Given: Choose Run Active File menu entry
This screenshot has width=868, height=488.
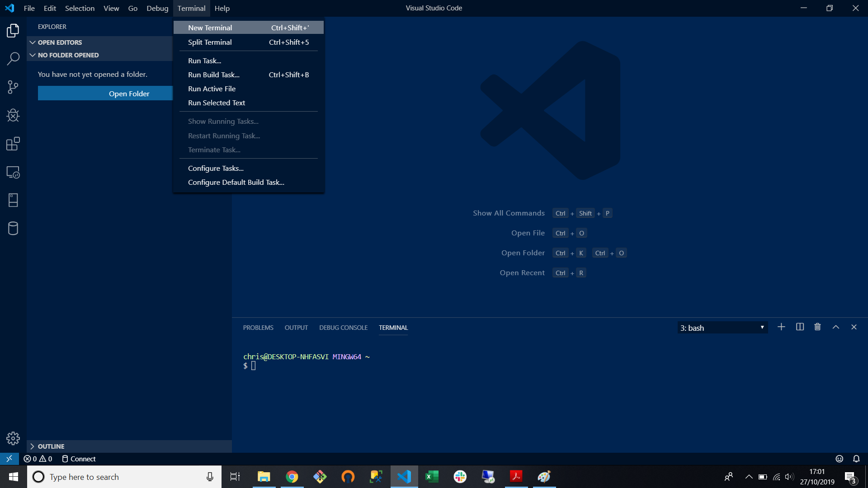Looking at the screenshot, I should [x=248, y=89].
